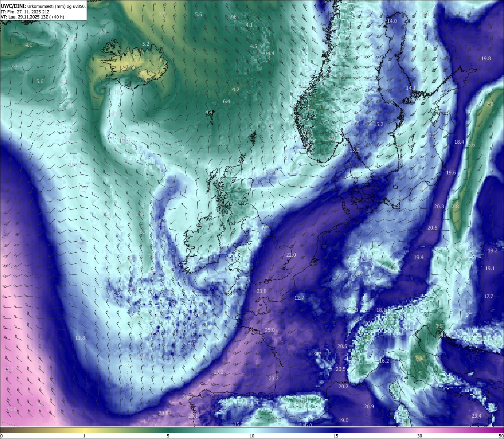This screenshot has width=504, height=439.
Task: Click the map value '16.0'
Action: click(x=307, y=425)
